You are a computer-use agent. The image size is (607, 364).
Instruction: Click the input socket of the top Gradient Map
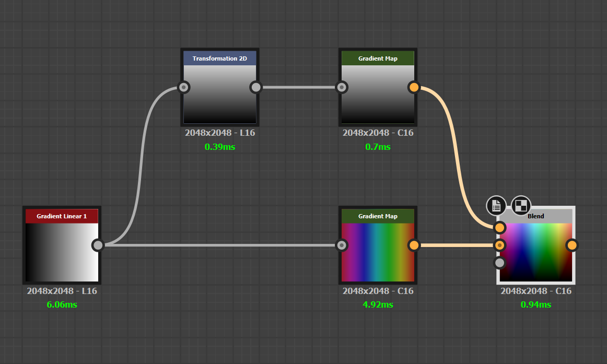point(342,87)
